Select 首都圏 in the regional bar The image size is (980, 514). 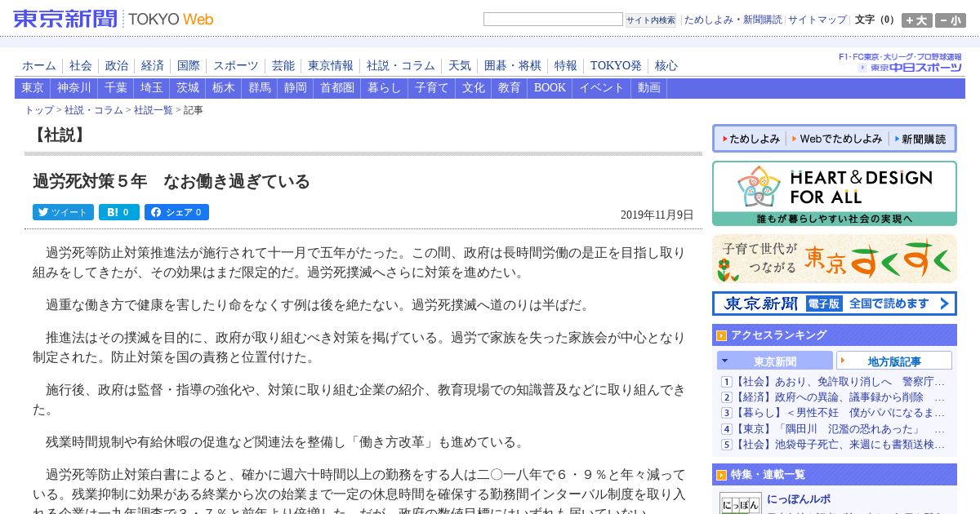coord(337,88)
